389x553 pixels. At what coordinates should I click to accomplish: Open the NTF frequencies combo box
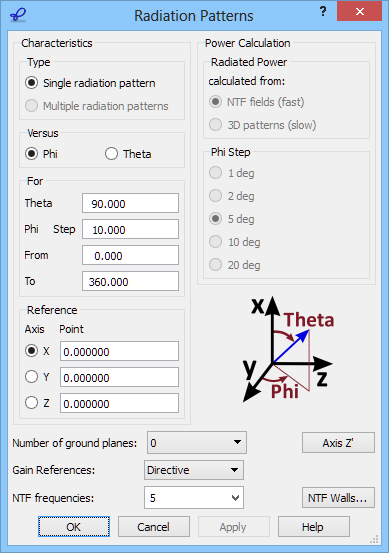point(194,498)
